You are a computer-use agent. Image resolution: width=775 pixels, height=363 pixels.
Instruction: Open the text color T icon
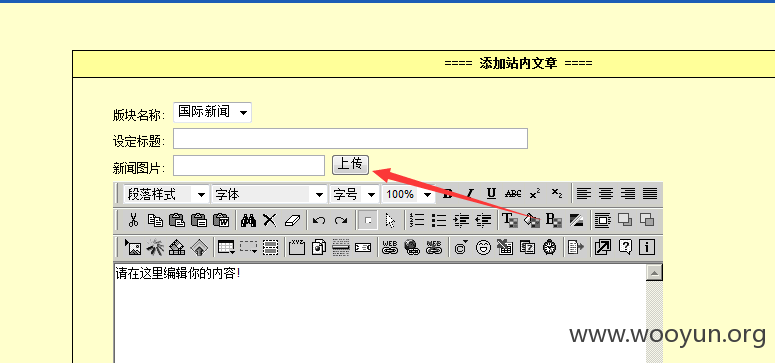coord(510,220)
